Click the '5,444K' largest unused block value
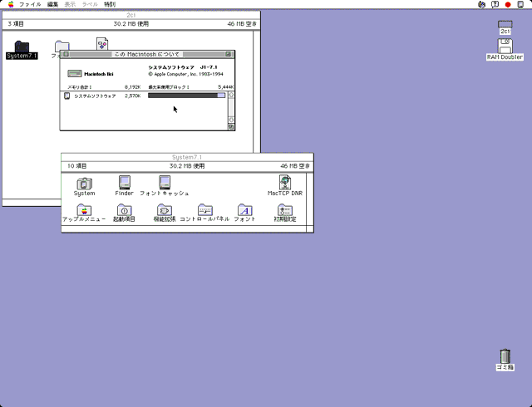This screenshot has height=407, width=532. coord(225,87)
